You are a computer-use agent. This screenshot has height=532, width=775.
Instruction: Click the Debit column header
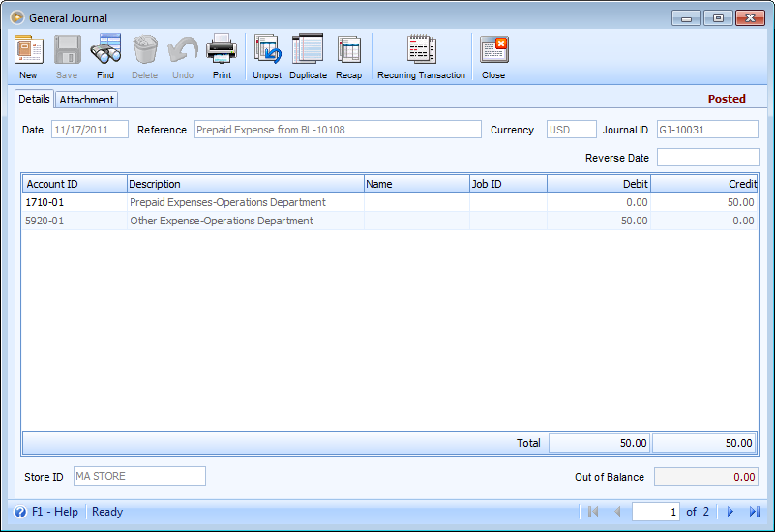click(599, 184)
